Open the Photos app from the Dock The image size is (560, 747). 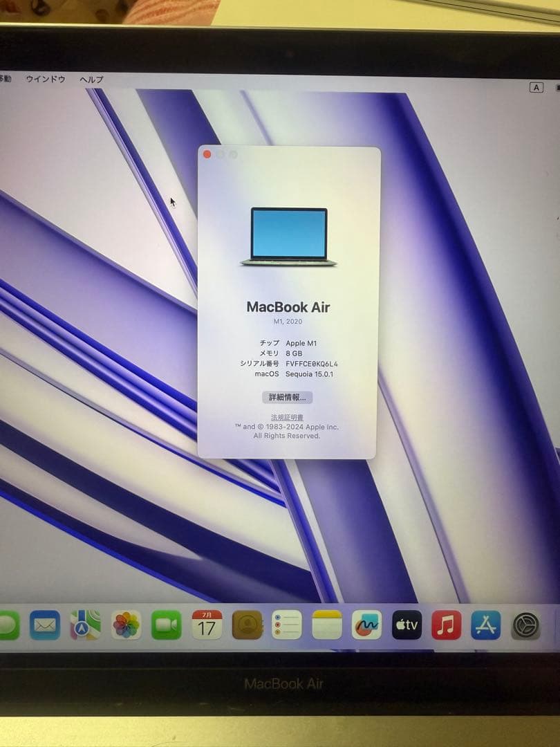124,626
